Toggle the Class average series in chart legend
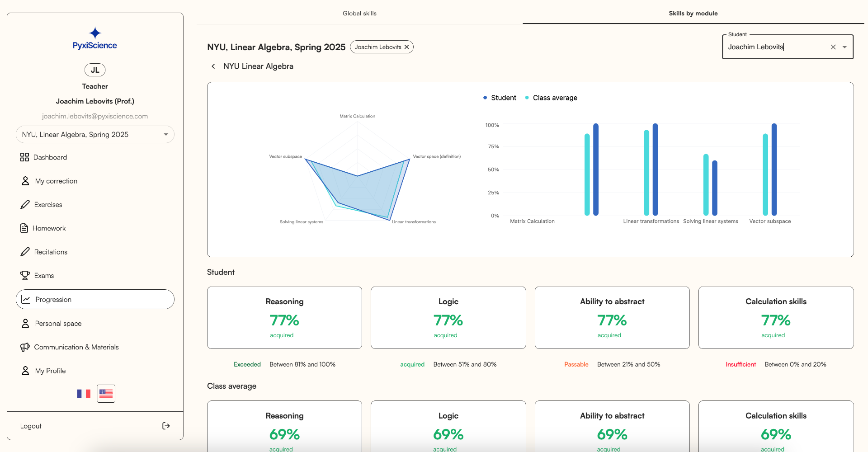 tap(551, 97)
